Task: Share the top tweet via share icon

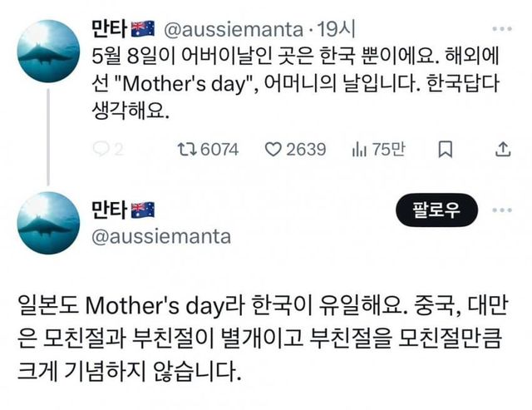Action: click(502, 149)
